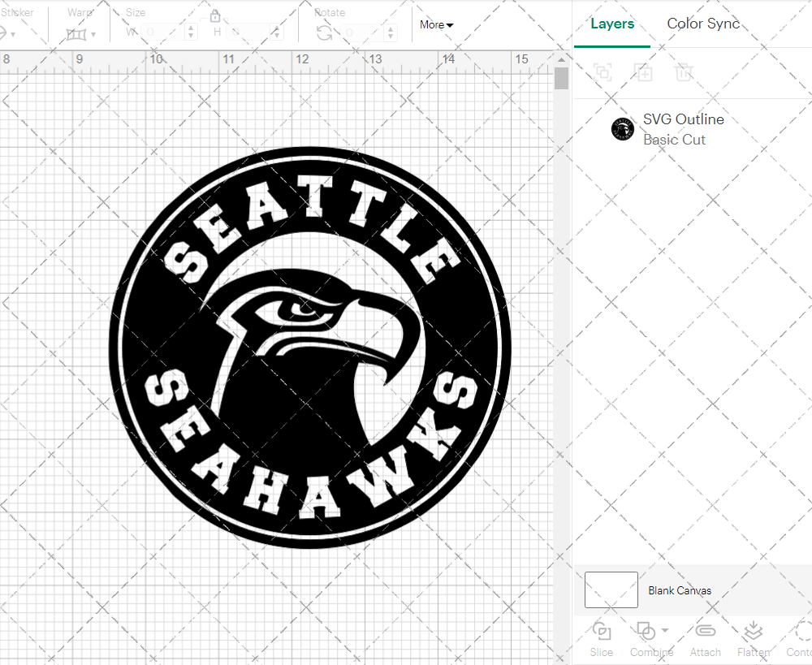Click the width stepper arrows
This screenshot has width=812, height=665.
pos(191,32)
